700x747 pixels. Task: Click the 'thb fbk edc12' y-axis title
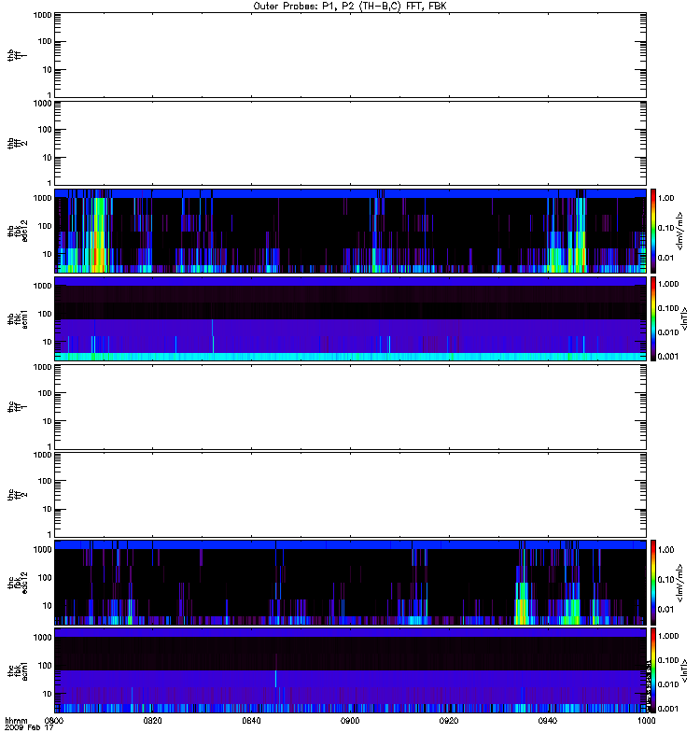[x=17, y=231]
